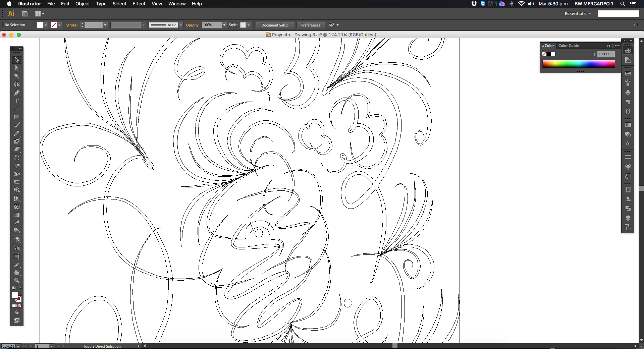The height and width of the screenshot is (349, 644).
Task: Pick a color from spectrum bar
Action: 578,64
